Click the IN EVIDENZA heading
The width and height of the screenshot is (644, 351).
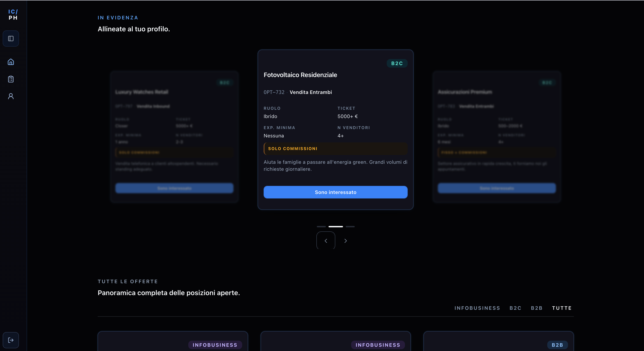click(118, 18)
